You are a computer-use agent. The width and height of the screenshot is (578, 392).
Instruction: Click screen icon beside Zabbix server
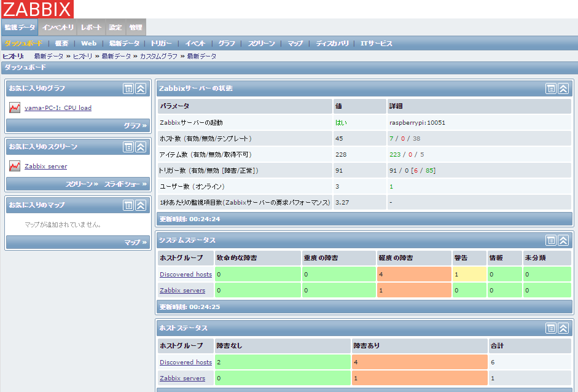(15, 166)
